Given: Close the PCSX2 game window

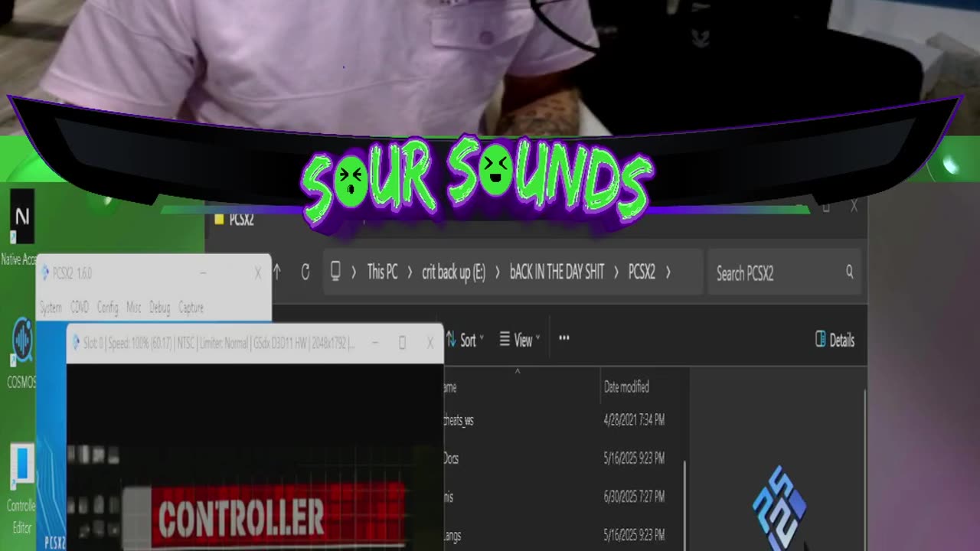Looking at the screenshot, I should click(430, 344).
